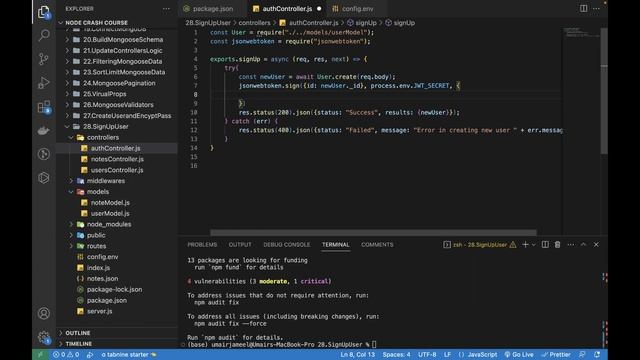Open the launch profile dropdown beside plus

point(533,245)
